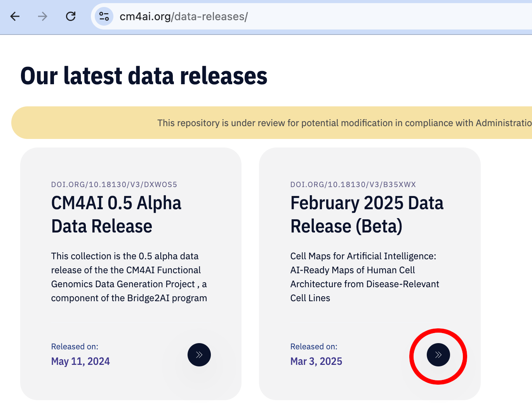Select the DOI.ORG/10.18130/V3/B35XWX text
This screenshot has height=406, width=532.
coord(353,184)
